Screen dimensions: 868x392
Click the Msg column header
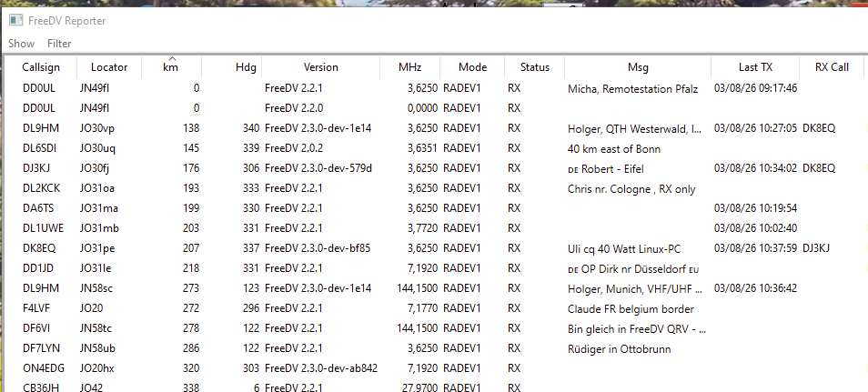[638, 67]
